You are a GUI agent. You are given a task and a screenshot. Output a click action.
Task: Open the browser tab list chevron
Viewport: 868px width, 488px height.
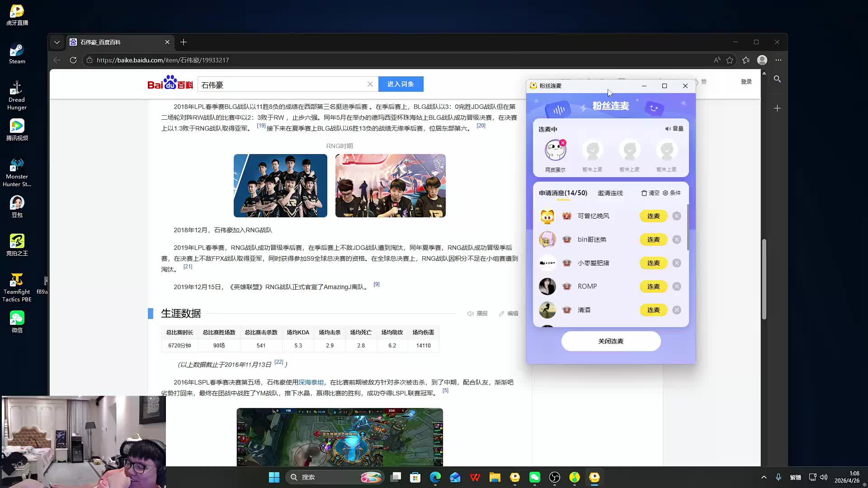coord(57,42)
